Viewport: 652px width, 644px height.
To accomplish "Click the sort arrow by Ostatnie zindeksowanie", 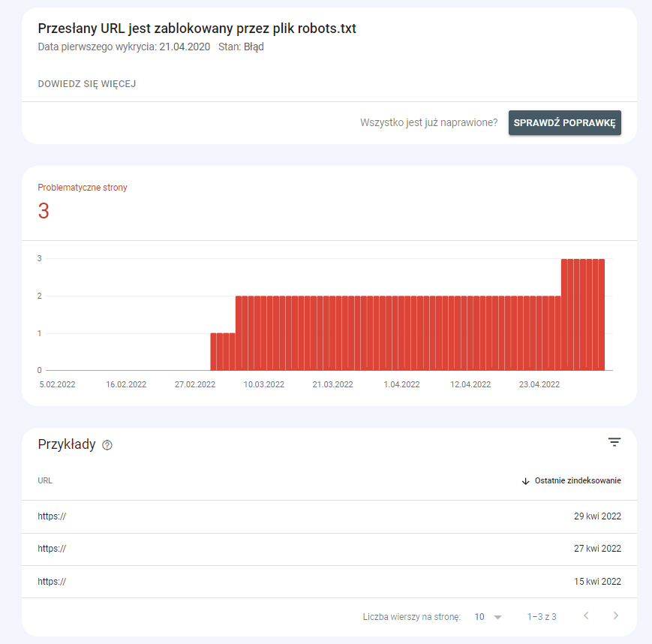I will pyautogui.click(x=525, y=481).
